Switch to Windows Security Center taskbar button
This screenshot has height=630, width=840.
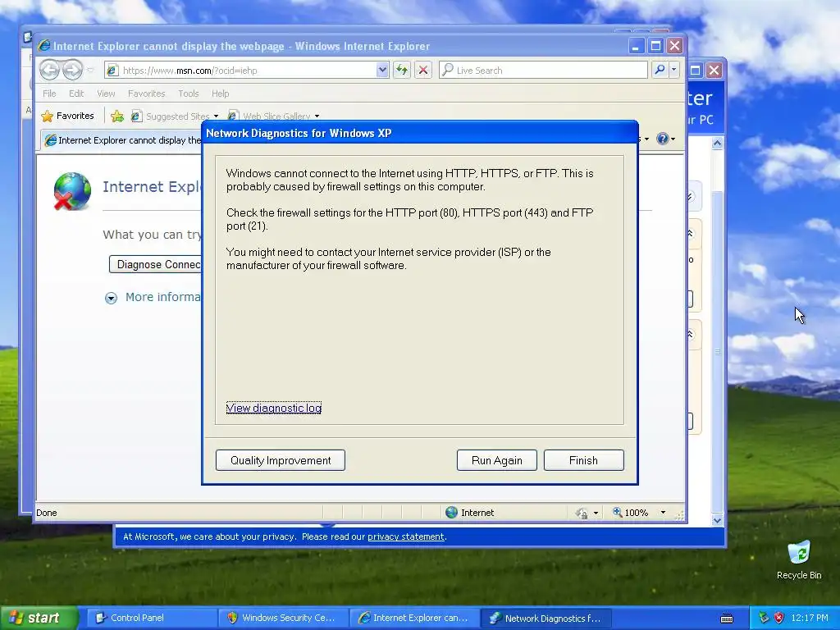(x=283, y=618)
